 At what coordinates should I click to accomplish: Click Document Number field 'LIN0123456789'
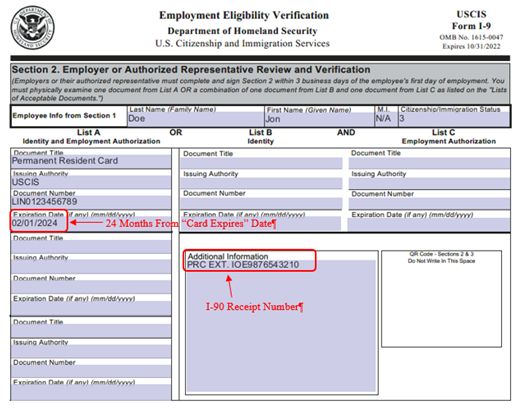click(91, 202)
